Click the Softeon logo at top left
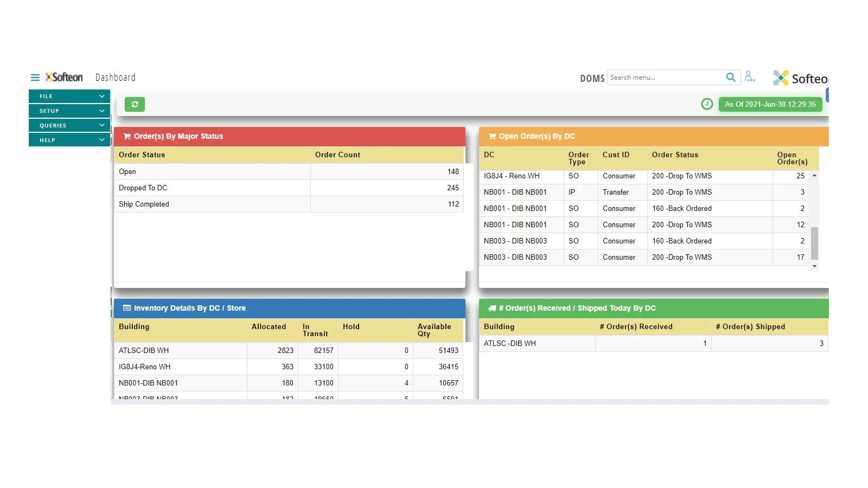 coord(64,78)
